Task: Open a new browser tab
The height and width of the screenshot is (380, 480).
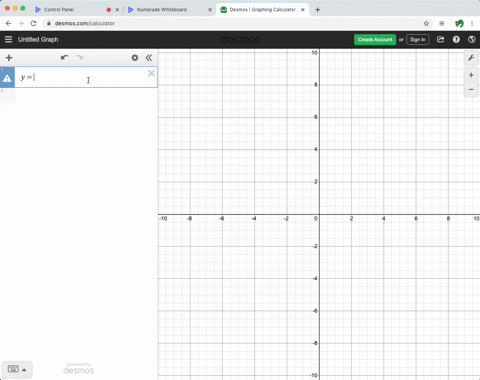Action: (x=317, y=10)
